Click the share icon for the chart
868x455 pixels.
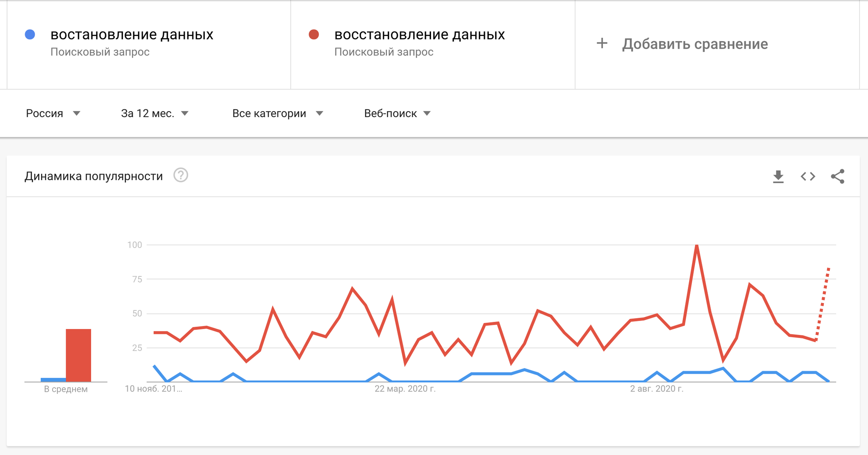[x=837, y=176]
